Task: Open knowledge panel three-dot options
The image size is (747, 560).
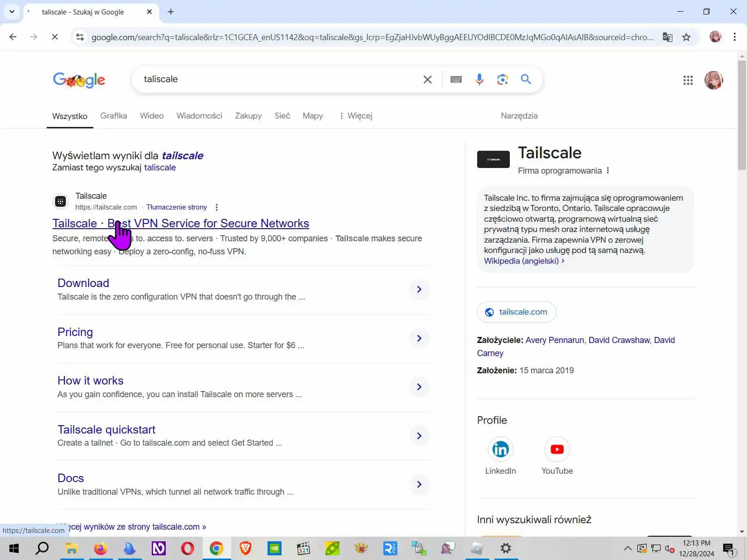Action: (x=608, y=171)
